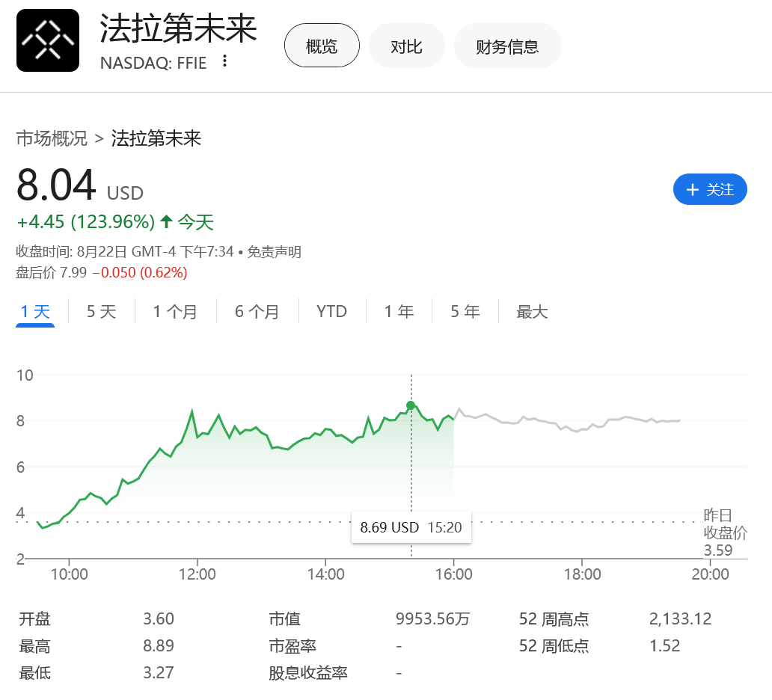The width and height of the screenshot is (772, 700).
Task: Click the 盘后价 7.99 after-hours price
Action: click(x=51, y=272)
